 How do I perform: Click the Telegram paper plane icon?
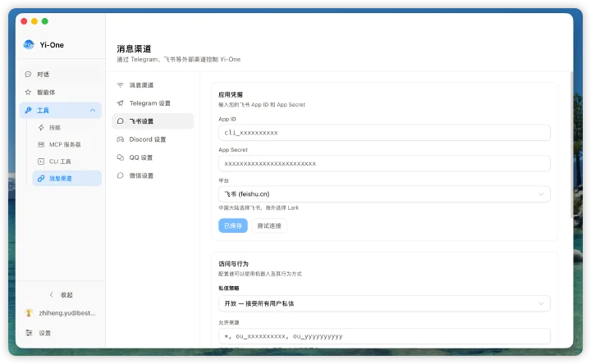[x=120, y=103]
